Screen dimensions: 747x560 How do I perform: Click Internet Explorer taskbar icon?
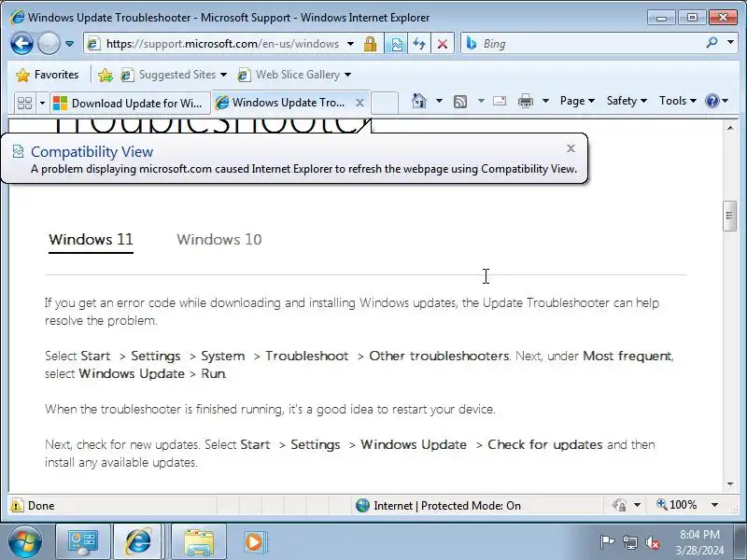138,542
